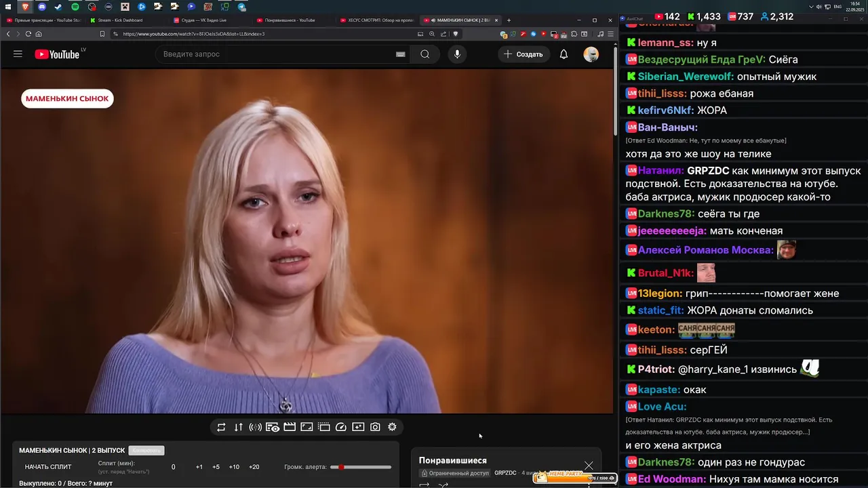Add twenty minutes with the +20 button
The width and height of the screenshot is (868, 488).
tap(254, 467)
